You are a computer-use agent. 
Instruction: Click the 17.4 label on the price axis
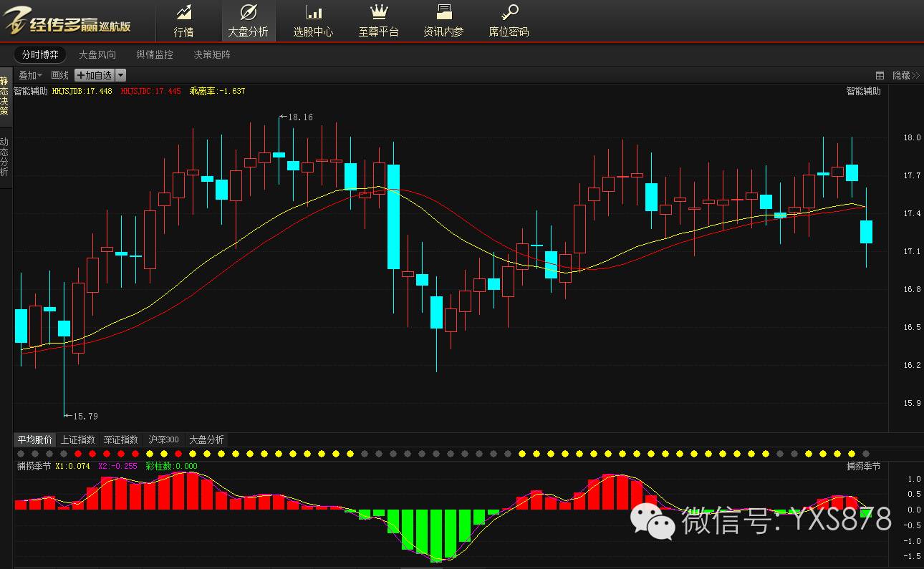(x=912, y=213)
